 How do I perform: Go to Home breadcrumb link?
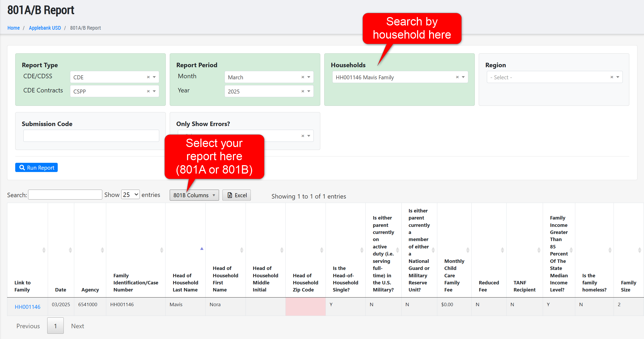coord(13,28)
